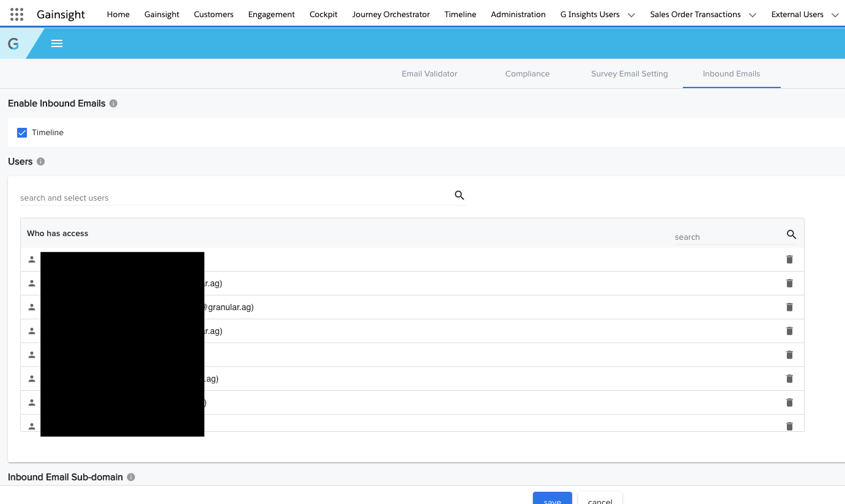Viewport: 845px width, 504px height.
Task: Open the Cockpit nav item
Action: [324, 14]
